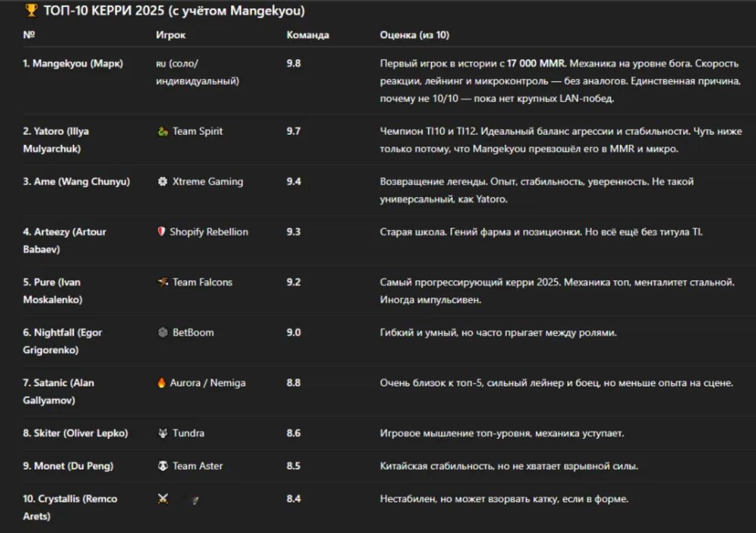This screenshot has width=756, height=533.
Task: Click the RU flag label next to соло/индивидуальный
Action: tap(161, 64)
